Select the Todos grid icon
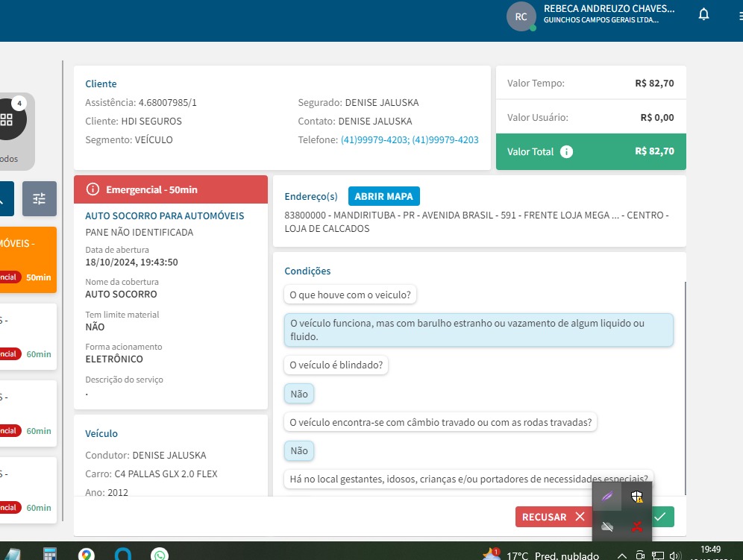Screen dimensions: 743x560 point(7,119)
